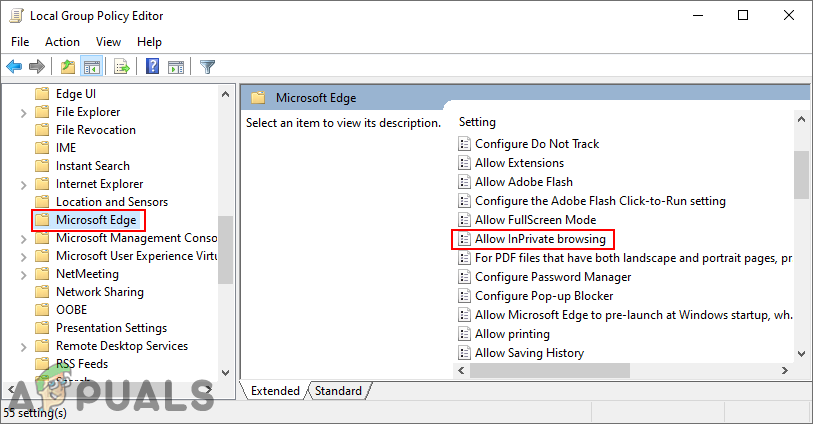Image resolution: width=813 pixels, height=424 pixels.
Task: Click the Setting column header
Action: click(477, 122)
